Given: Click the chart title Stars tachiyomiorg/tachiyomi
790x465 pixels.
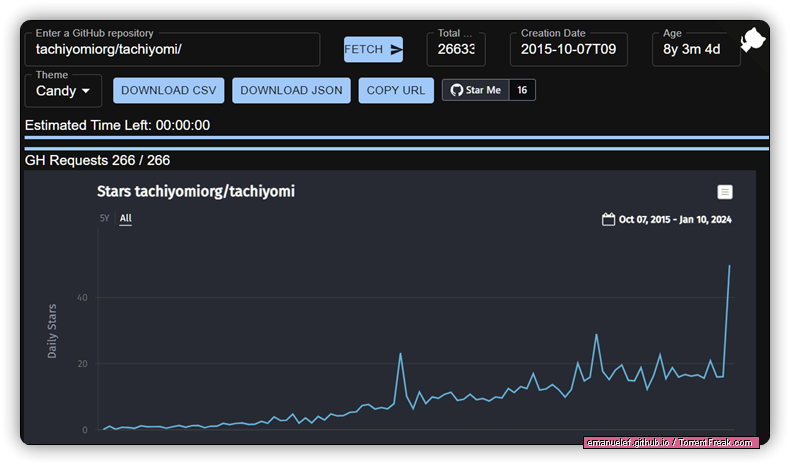Looking at the screenshot, I should coord(196,191).
